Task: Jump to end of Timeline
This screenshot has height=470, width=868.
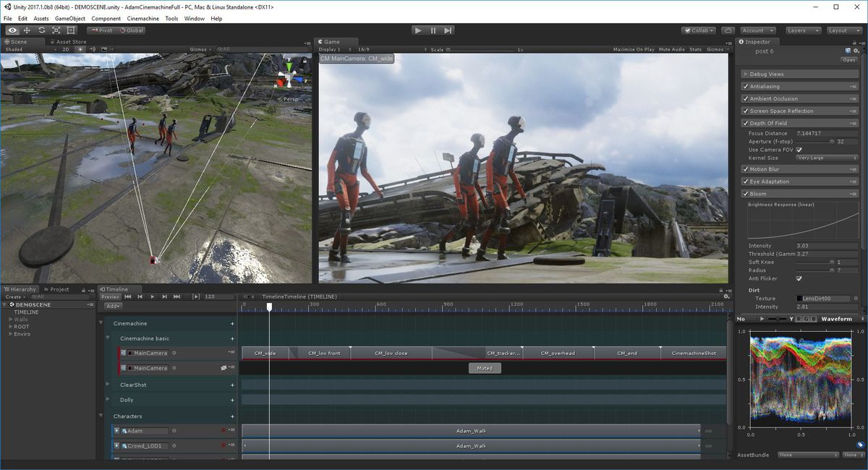Action: [x=178, y=296]
